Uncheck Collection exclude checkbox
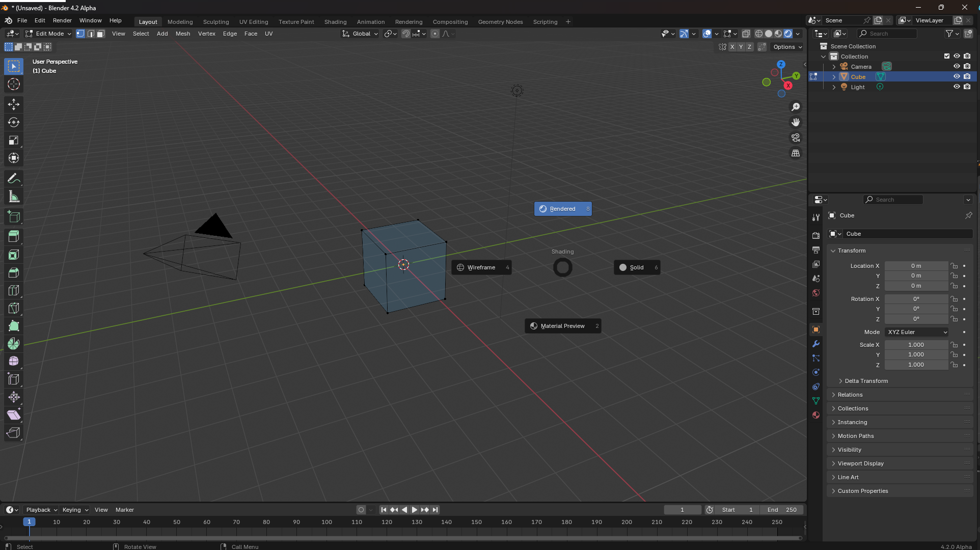Screen dimensions: 980x550 [x=947, y=56]
